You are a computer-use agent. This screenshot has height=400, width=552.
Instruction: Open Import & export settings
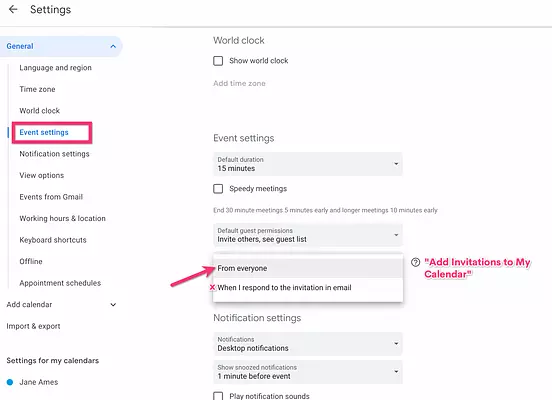click(33, 326)
